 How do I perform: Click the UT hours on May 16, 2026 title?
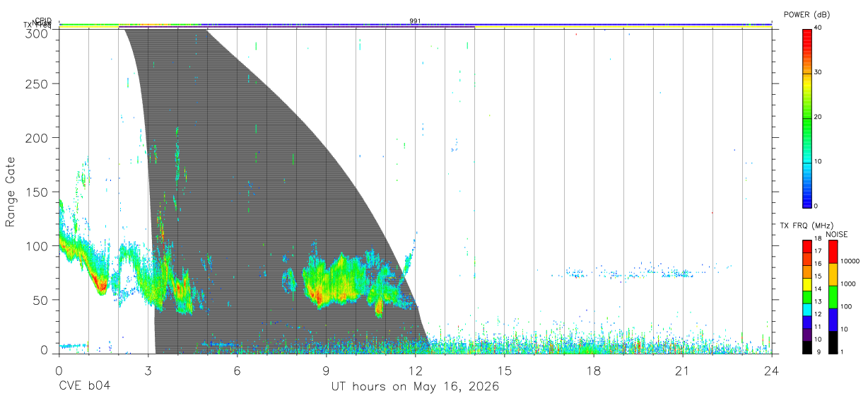tap(416, 386)
